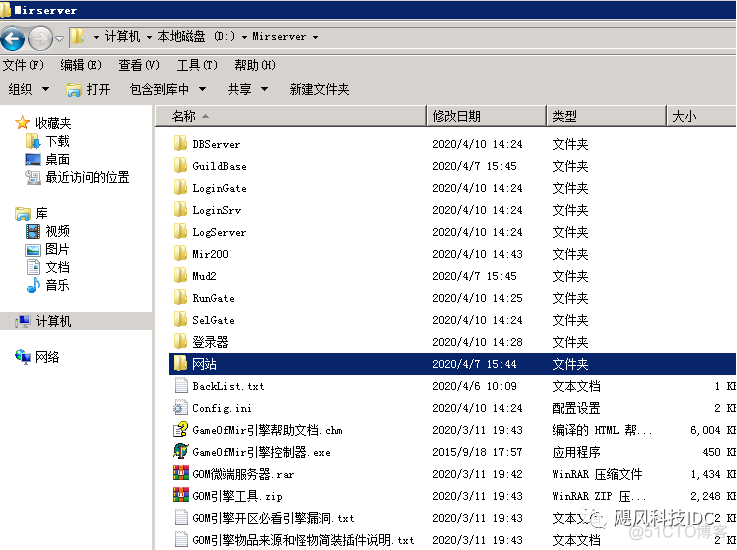Select the highlighted 网站 folder icon

180,363
